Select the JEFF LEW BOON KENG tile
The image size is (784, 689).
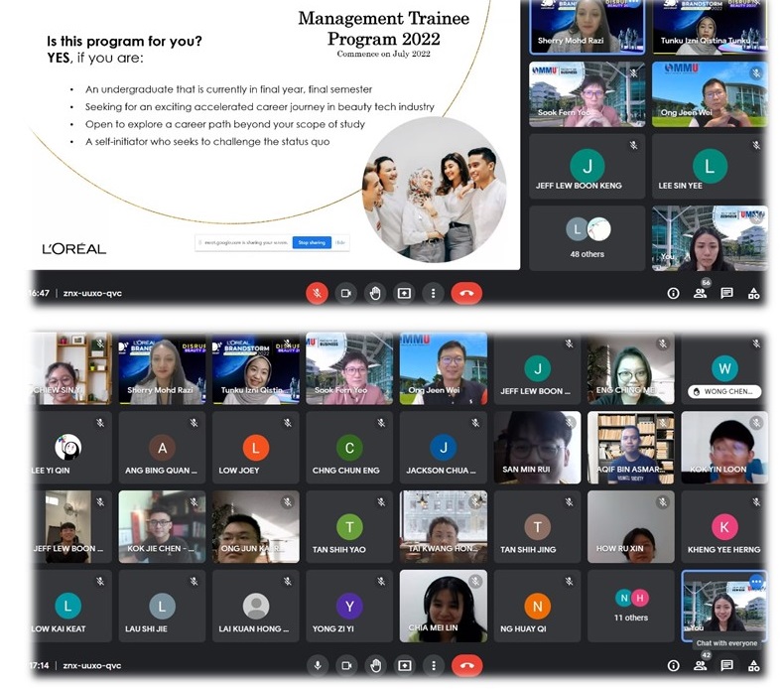(x=587, y=166)
